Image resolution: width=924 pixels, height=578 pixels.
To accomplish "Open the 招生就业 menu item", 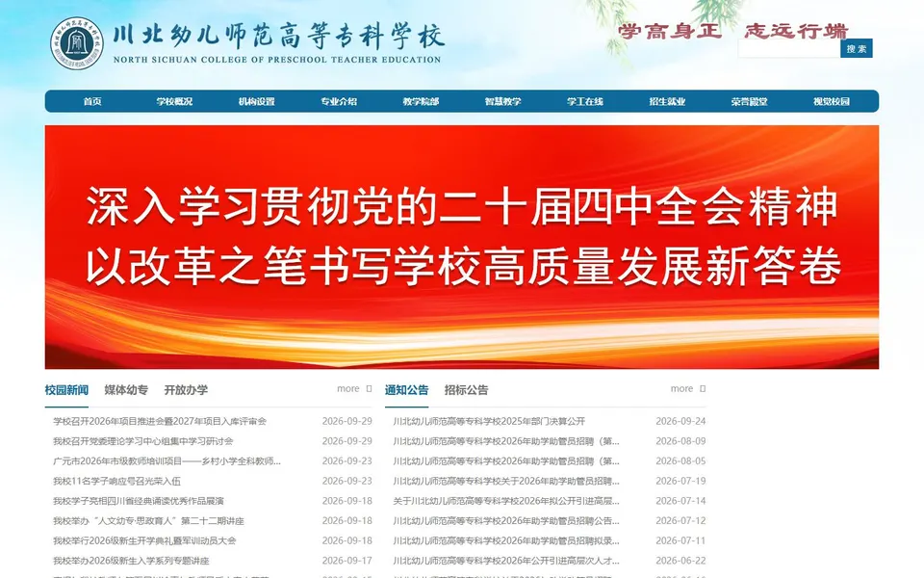I will coord(667,101).
